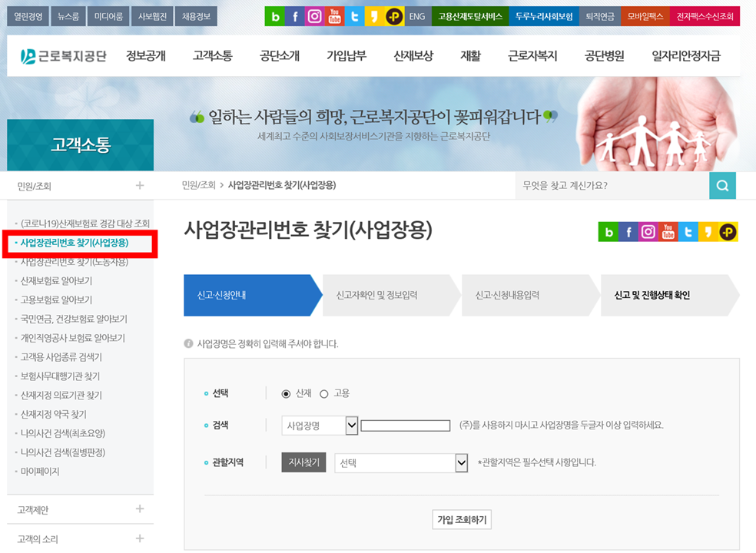Open the 고객소통 main menu

pos(213,56)
